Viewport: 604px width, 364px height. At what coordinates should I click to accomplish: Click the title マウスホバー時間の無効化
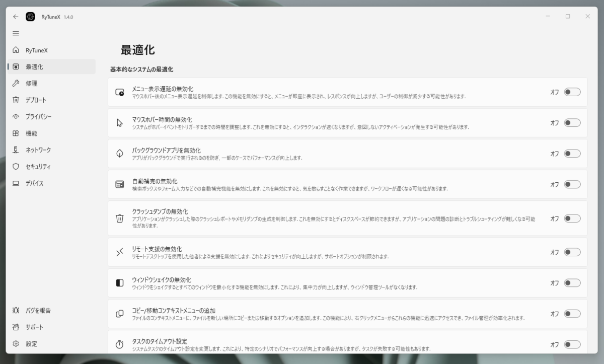[162, 120]
